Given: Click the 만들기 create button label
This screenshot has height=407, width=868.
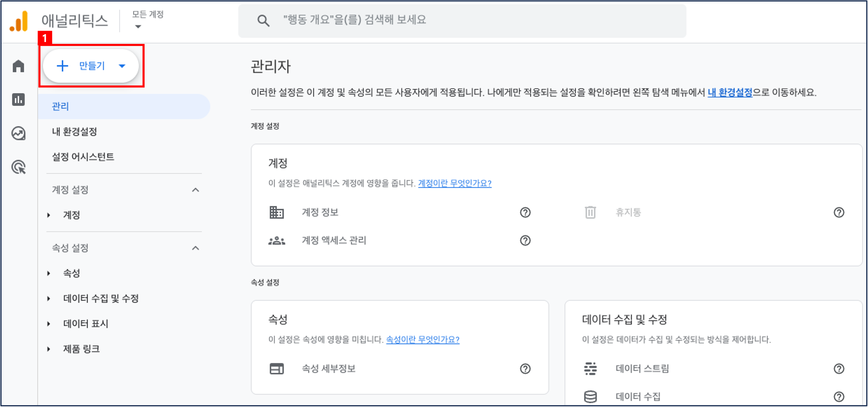Looking at the screenshot, I should [92, 66].
